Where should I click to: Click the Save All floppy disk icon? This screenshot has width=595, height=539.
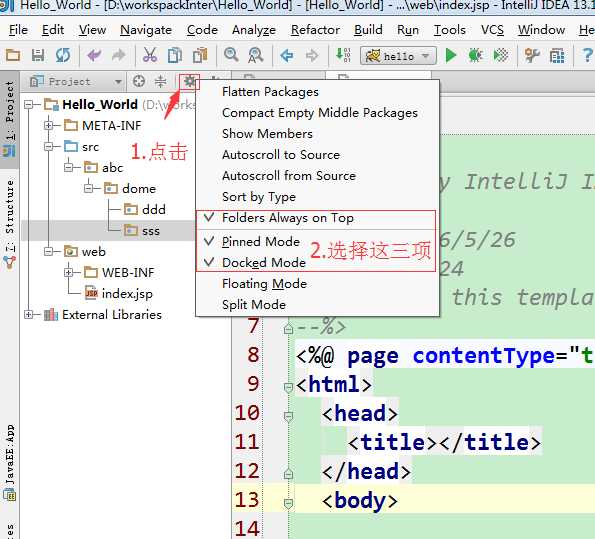point(38,55)
